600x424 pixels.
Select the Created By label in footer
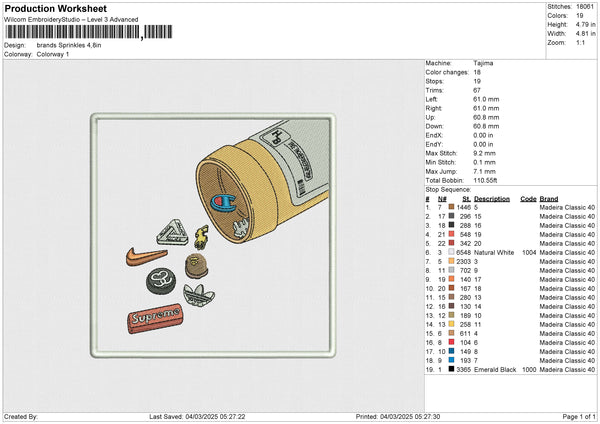[x=21, y=416]
